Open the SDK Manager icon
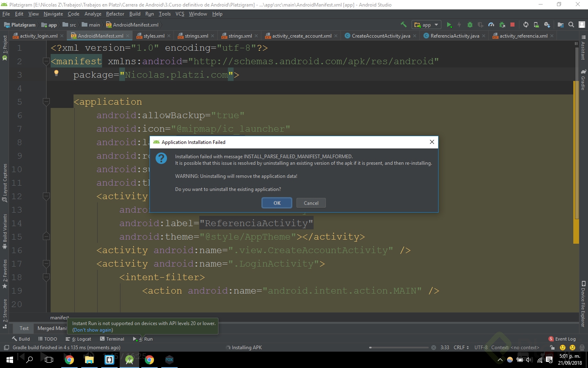 tap(547, 25)
